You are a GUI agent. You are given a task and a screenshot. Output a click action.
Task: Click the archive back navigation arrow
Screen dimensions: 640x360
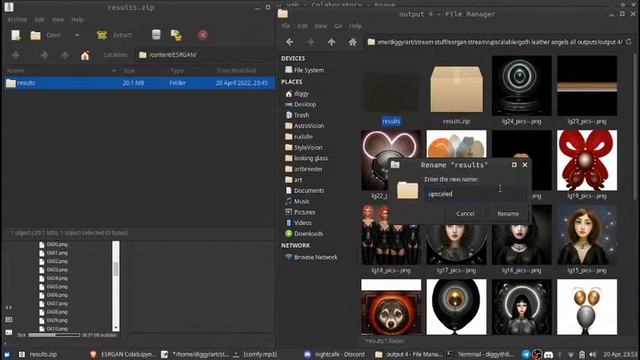tap(16, 55)
